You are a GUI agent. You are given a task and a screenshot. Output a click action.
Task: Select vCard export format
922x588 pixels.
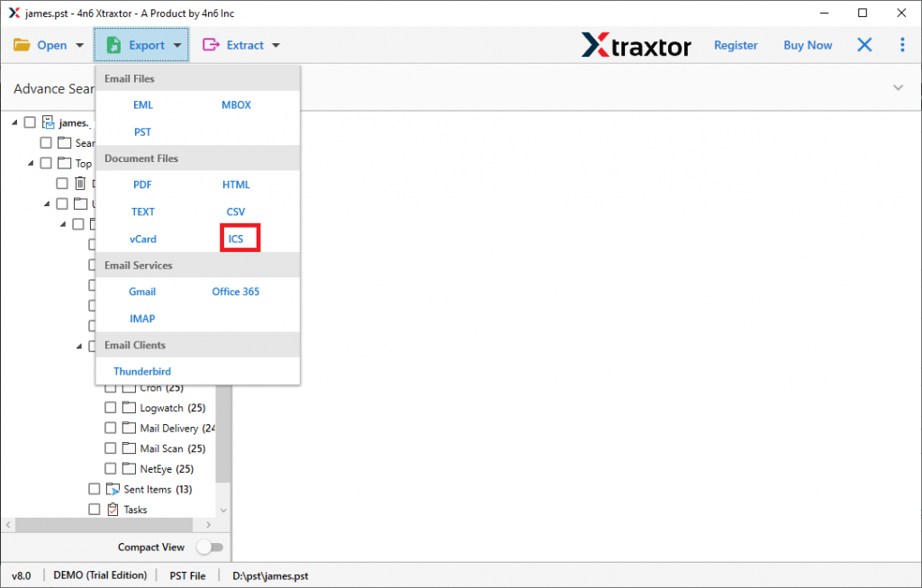coord(143,239)
